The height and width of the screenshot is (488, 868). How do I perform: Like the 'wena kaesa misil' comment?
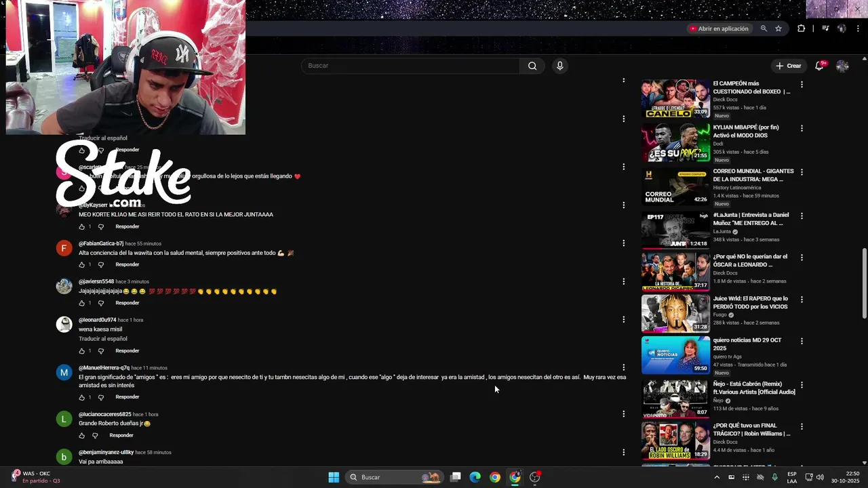[x=81, y=350]
